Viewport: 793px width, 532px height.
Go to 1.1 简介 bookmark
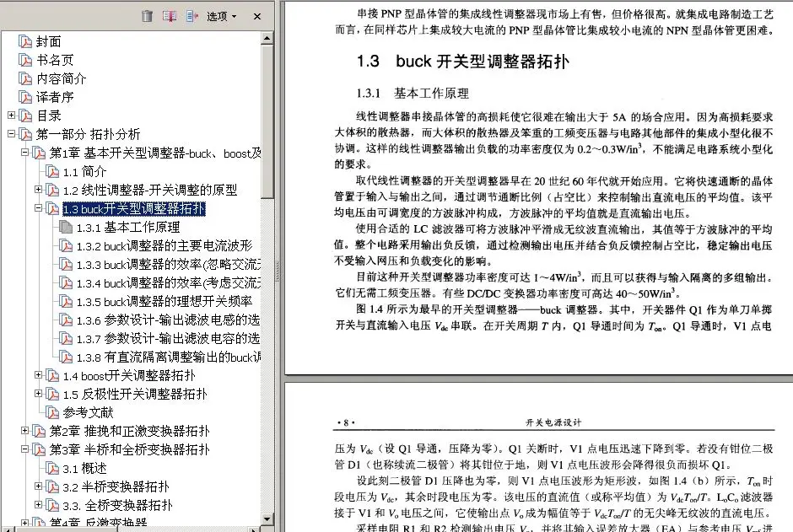[x=84, y=172]
